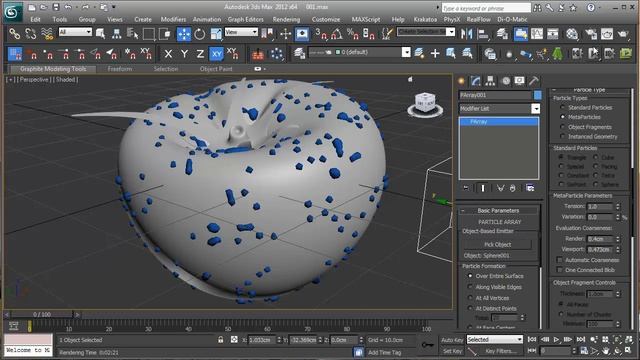Image resolution: width=640 pixels, height=360 pixels.
Task: Click the Select and Link chain icon
Action: (x=15, y=34)
